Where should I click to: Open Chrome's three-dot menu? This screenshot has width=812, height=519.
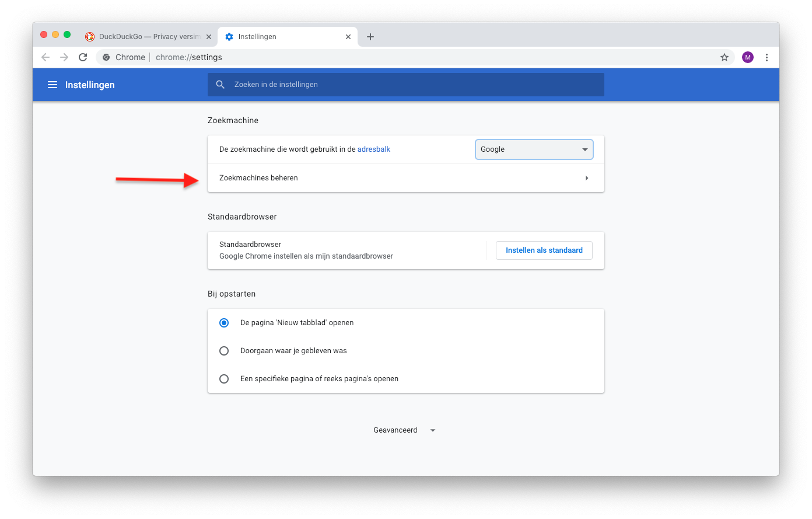766,57
